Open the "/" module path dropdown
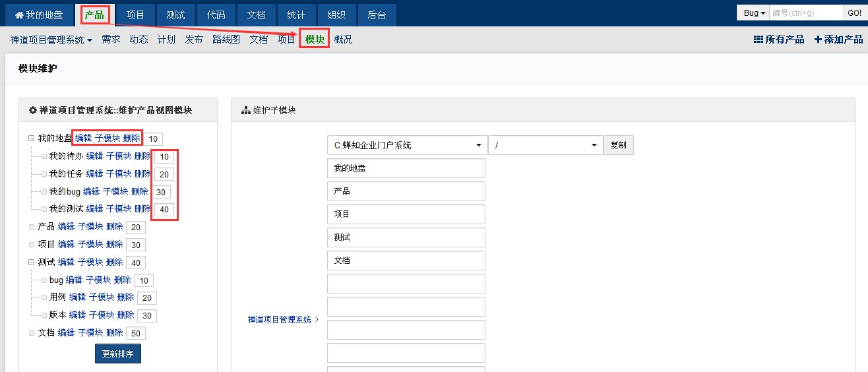The height and width of the screenshot is (372, 868). click(545, 145)
